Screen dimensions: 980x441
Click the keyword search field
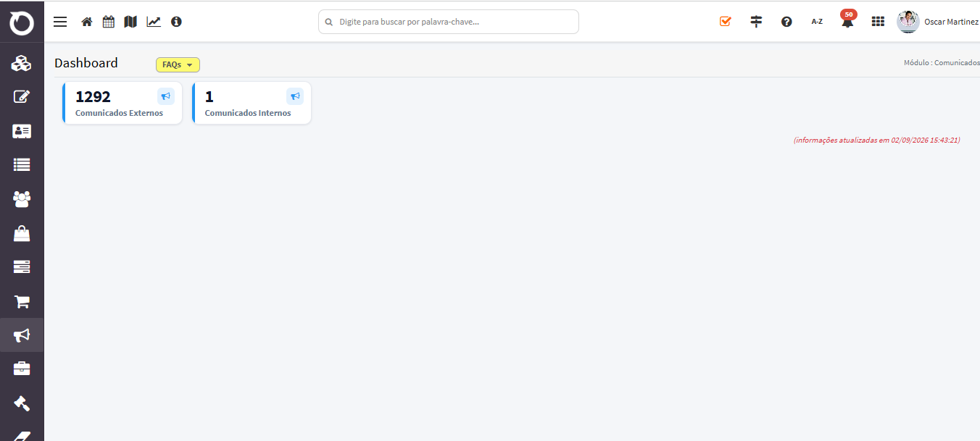pyautogui.click(x=449, y=22)
